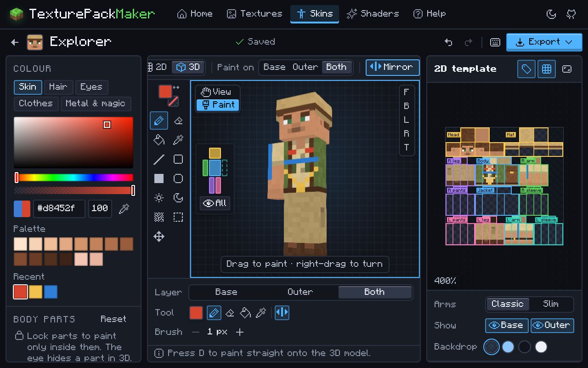Toggle Outer layer visibility in Show
The height and width of the screenshot is (368, 588).
[552, 325]
